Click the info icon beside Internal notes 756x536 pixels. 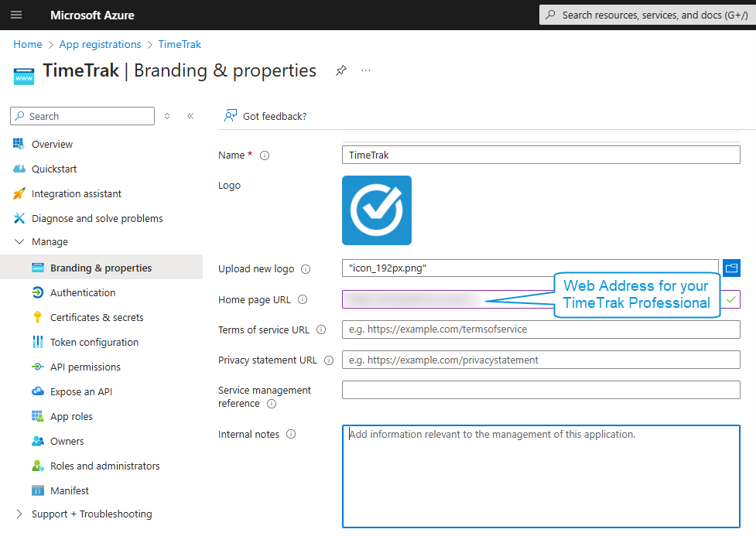[291, 435]
